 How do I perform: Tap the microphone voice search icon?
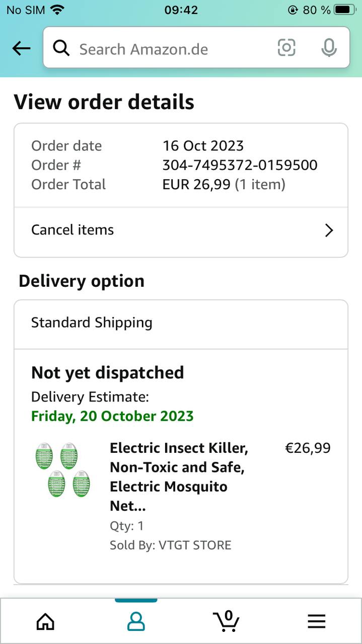tap(329, 48)
